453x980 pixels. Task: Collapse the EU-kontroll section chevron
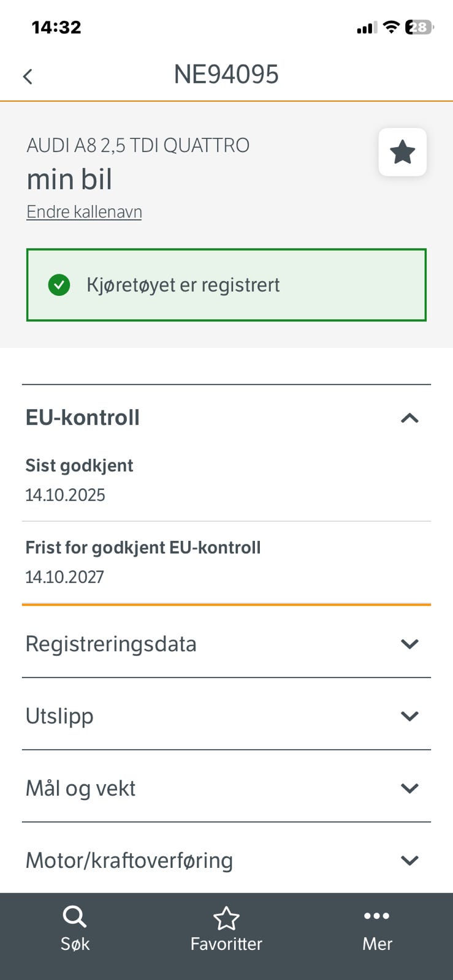(x=409, y=418)
